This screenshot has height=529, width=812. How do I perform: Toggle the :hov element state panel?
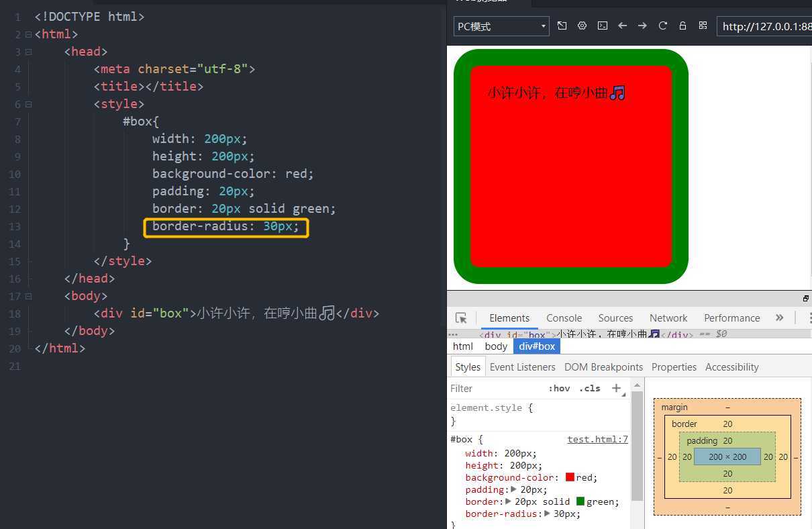click(x=559, y=388)
